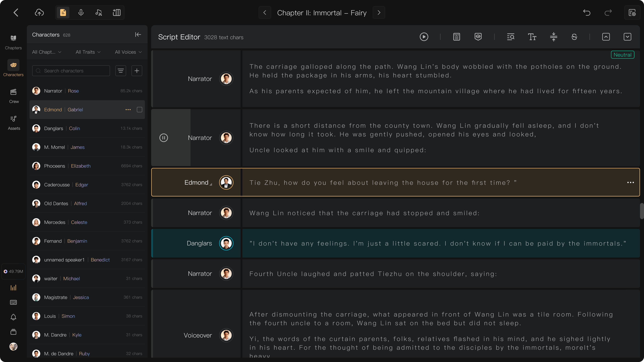The image size is (644, 362).
Task: Select the Louis character row
Action: click(x=87, y=316)
